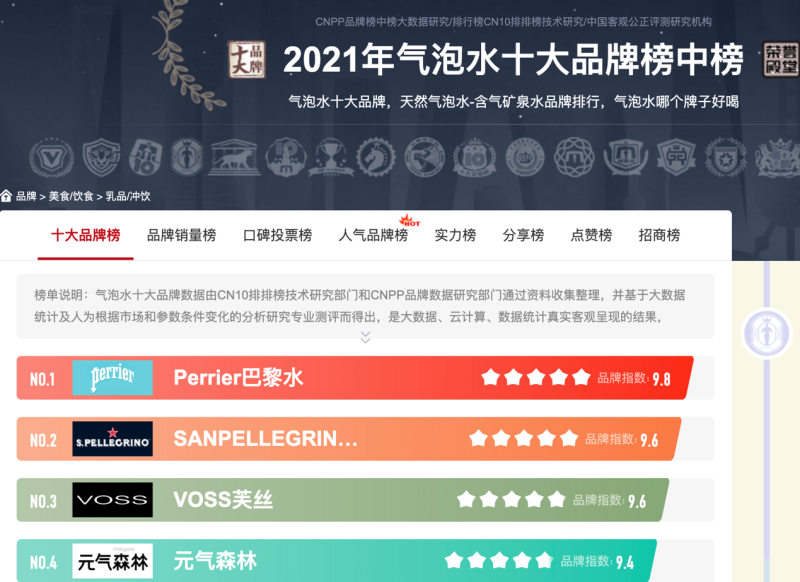The width and height of the screenshot is (800, 582).
Task: Click the fifth star in Perrier's rating
Action: [x=580, y=377]
